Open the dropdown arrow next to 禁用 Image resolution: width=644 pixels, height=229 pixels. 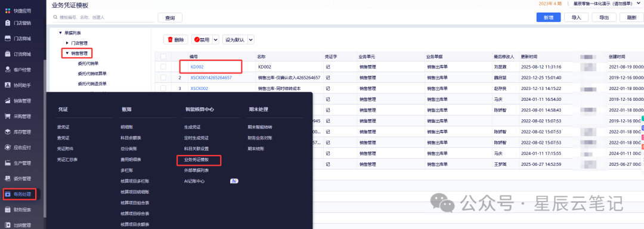pos(216,40)
